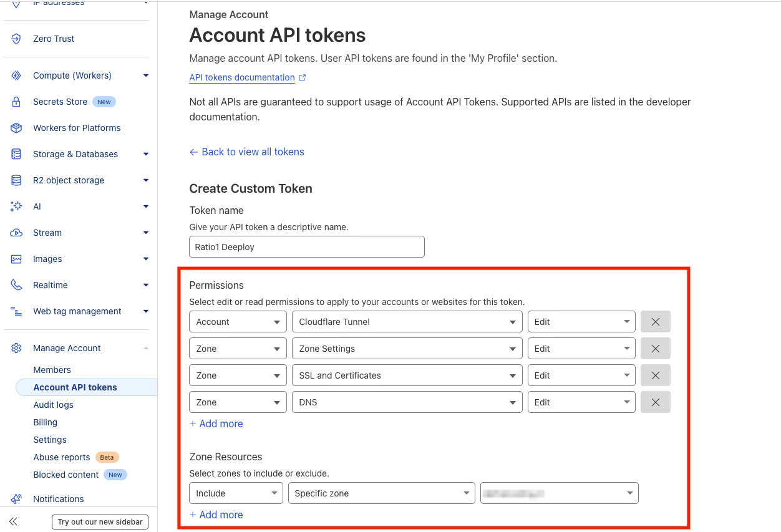Open the Zone Settings permission dropdown
The image size is (781, 532).
(x=407, y=349)
